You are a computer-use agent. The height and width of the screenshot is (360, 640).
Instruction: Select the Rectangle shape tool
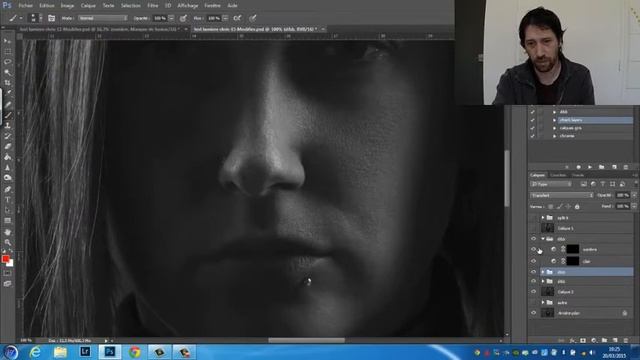click(x=7, y=221)
